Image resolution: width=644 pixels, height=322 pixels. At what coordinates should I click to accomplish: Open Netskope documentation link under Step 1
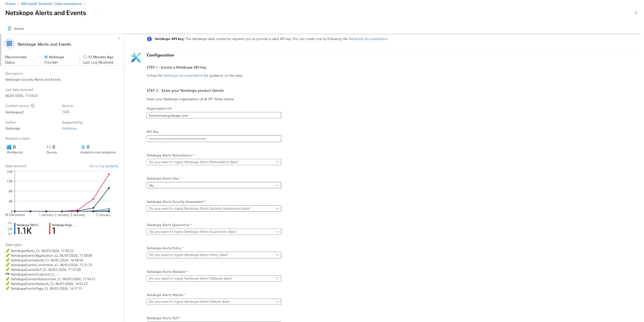183,76
